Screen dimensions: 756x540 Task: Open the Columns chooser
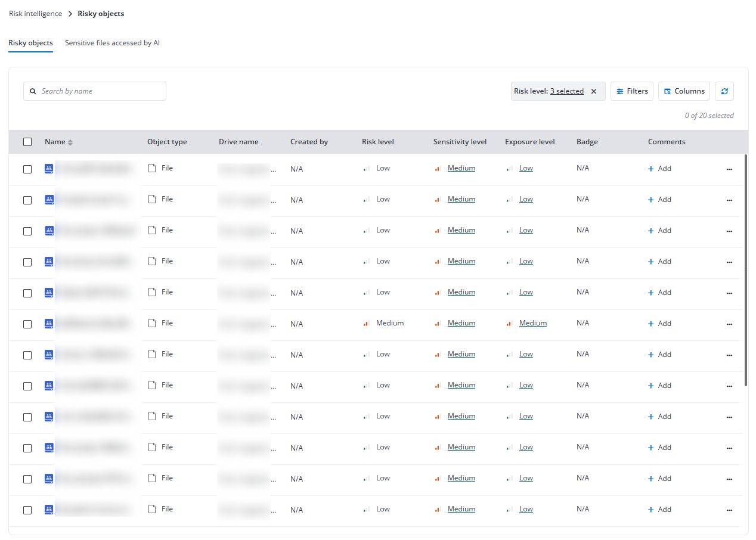point(684,91)
